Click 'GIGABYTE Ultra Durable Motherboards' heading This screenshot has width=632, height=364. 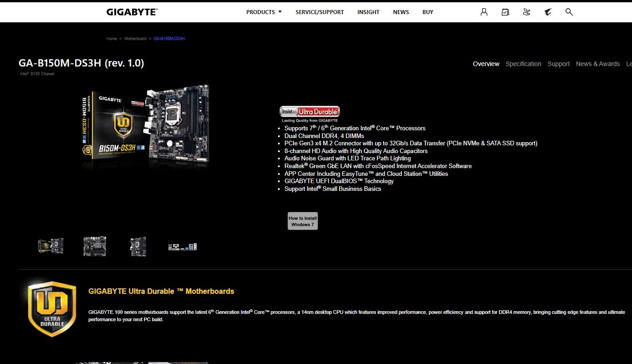[x=161, y=291]
